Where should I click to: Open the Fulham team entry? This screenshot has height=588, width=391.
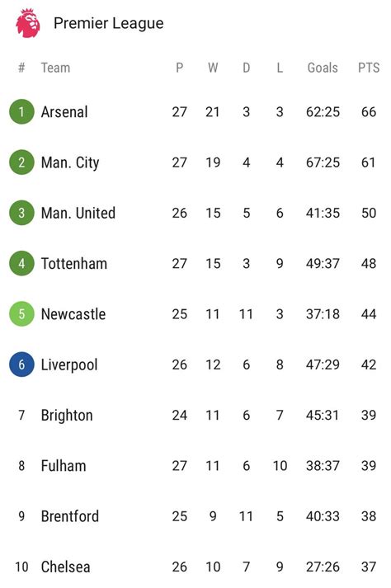coord(64,466)
